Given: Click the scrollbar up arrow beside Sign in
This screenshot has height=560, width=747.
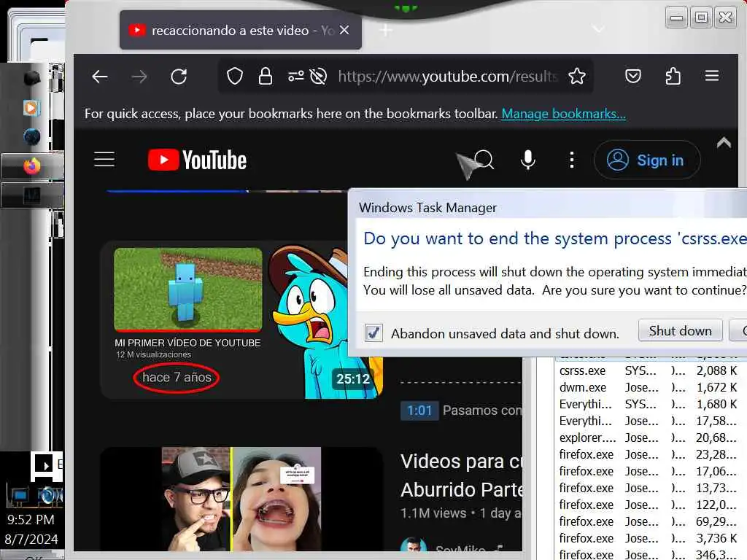Looking at the screenshot, I should point(724,142).
